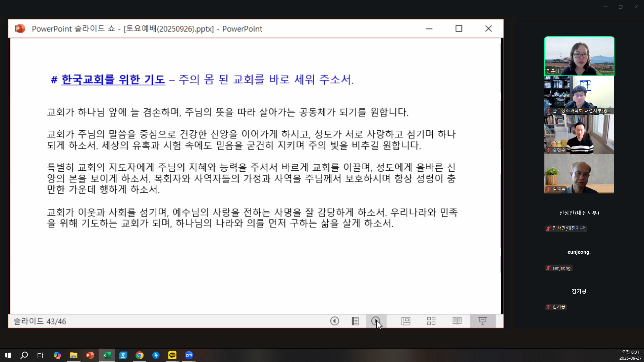The height and width of the screenshot is (362, 644).
Task: Switch to Normal view icon
Action: (406, 321)
